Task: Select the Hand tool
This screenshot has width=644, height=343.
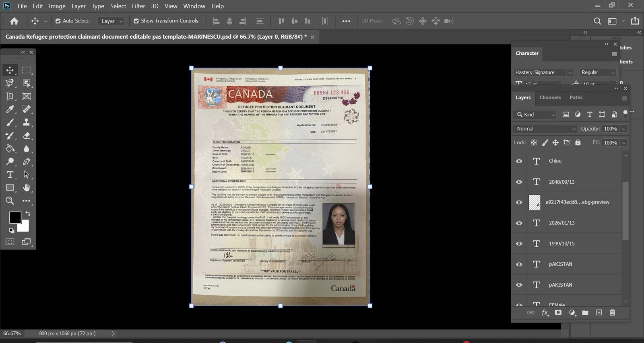Action: point(27,188)
